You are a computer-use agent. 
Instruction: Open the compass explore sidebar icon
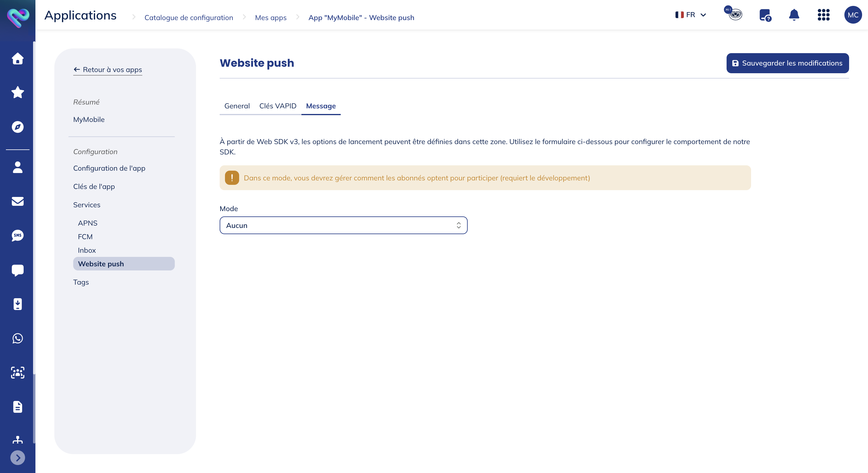(17, 127)
